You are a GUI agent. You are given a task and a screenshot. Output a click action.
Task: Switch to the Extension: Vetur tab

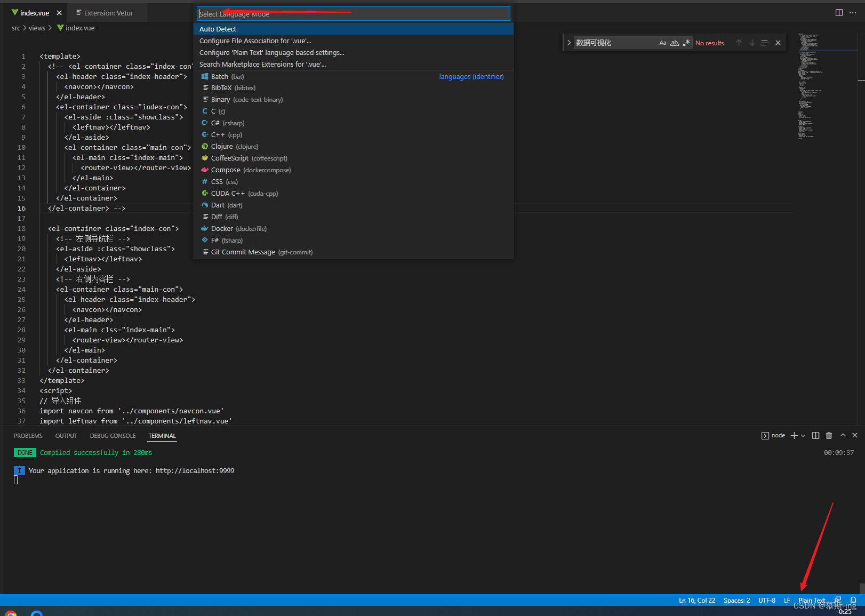point(105,13)
